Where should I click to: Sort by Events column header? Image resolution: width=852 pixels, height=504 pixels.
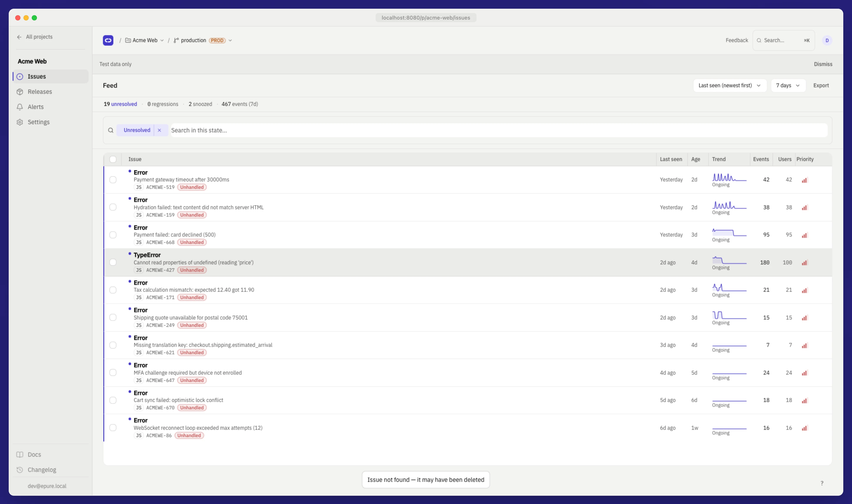(761, 159)
